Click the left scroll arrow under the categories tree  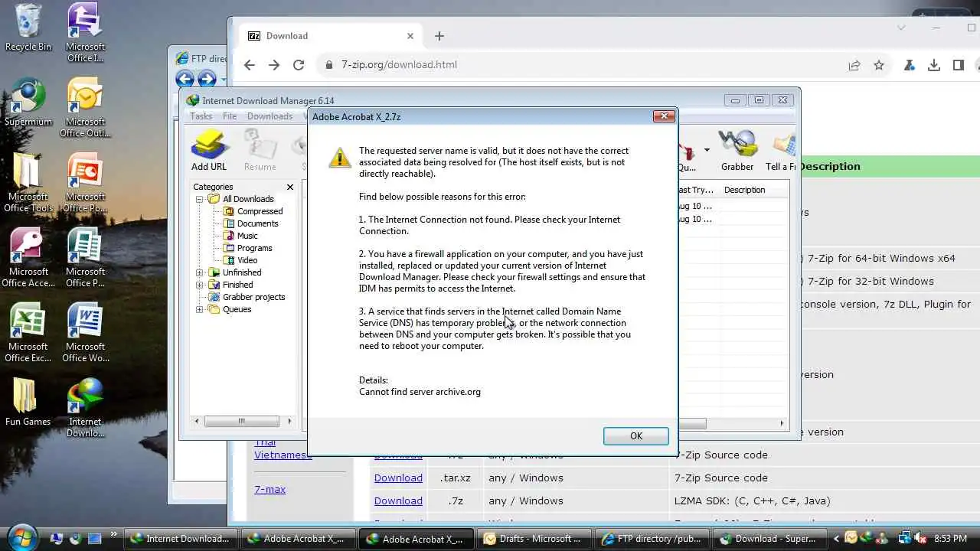(198, 421)
